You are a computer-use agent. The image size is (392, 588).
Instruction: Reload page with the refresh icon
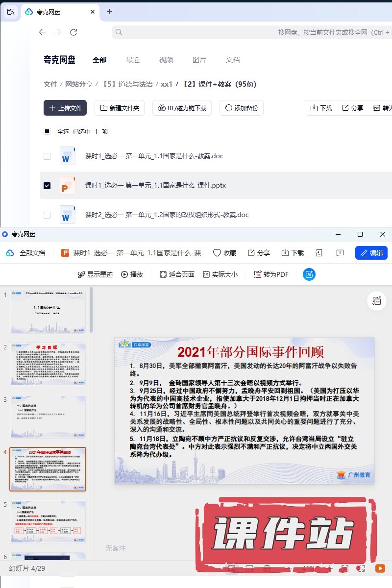click(73, 32)
